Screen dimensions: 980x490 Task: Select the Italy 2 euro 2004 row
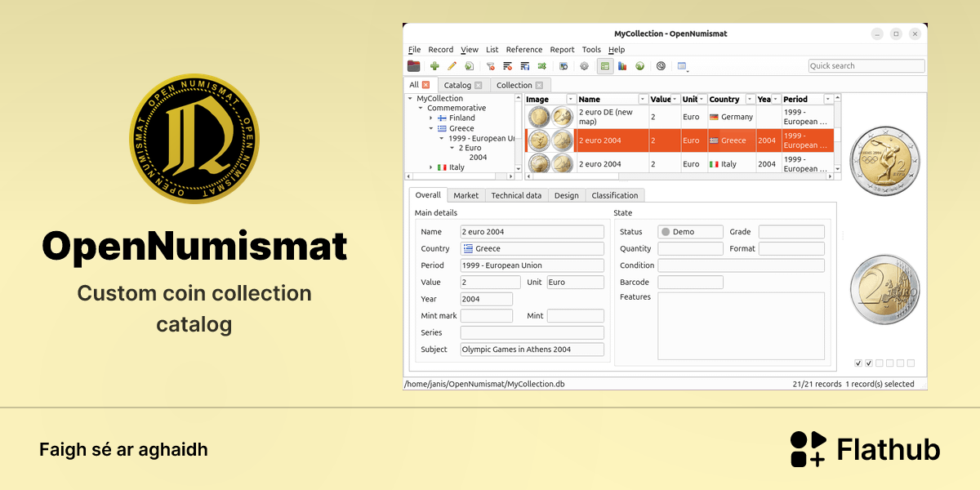(x=679, y=163)
